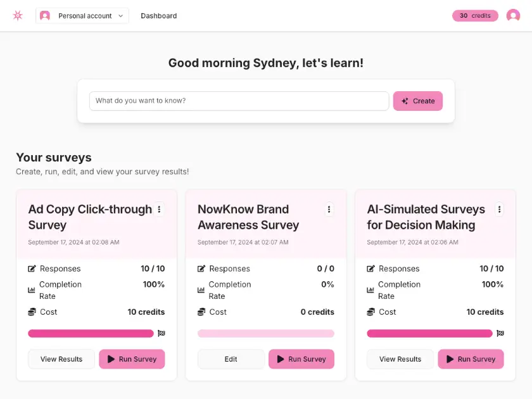Viewport: 532px width, 399px height.
Task: Open the app's sparkle logo home icon
Action: click(x=18, y=15)
